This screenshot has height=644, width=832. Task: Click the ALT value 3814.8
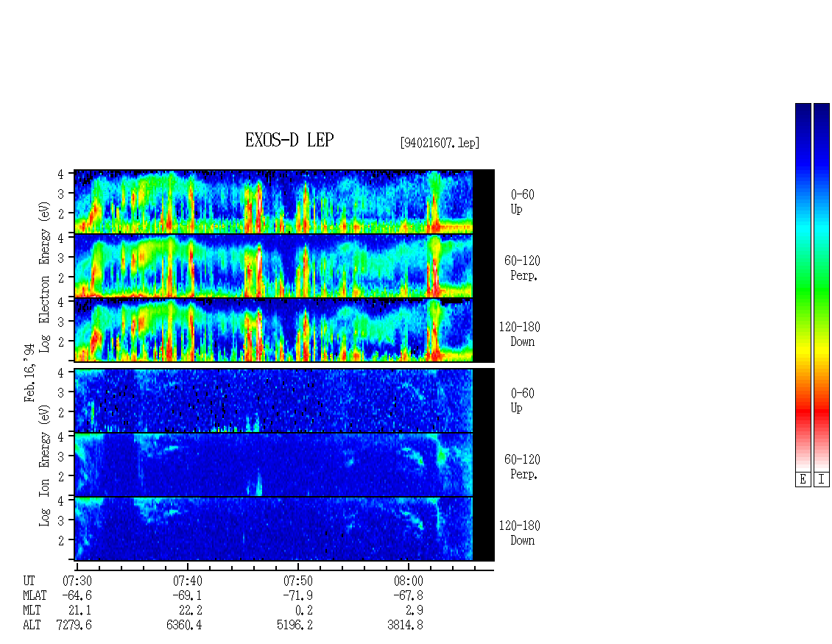click(406, 626)
